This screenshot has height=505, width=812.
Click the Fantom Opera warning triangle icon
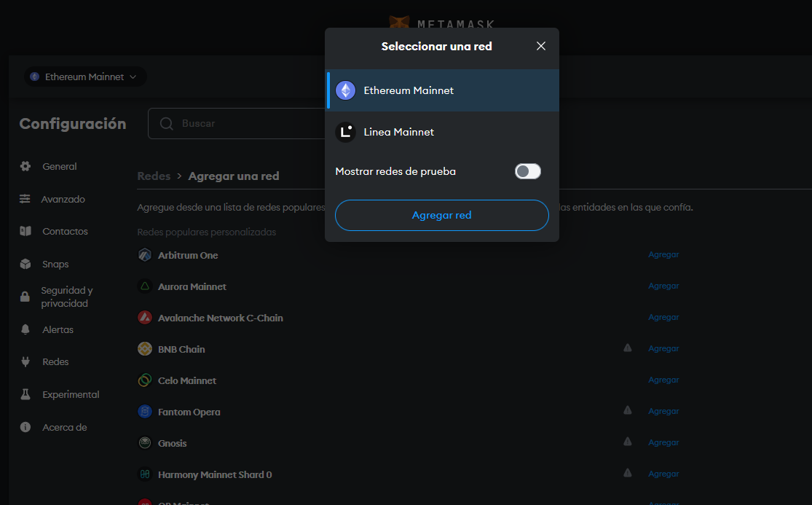coord(628,410)
